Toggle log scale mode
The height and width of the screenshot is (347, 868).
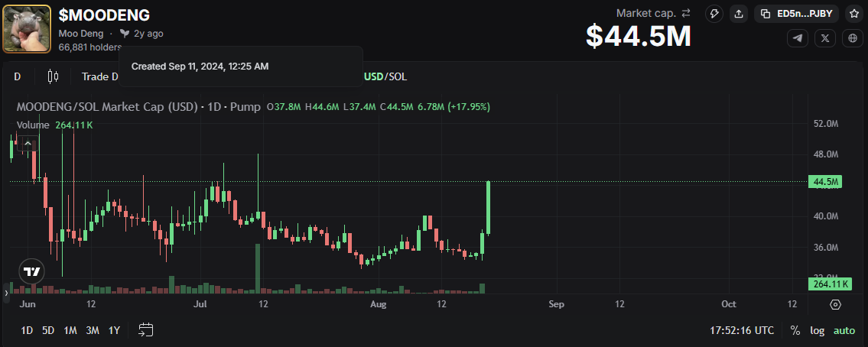click(x=817, y=330)
